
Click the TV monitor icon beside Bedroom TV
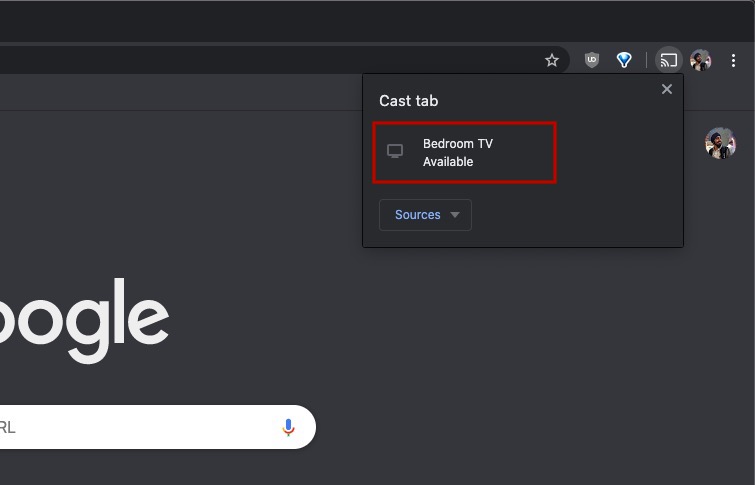click(x=395, y=151)
